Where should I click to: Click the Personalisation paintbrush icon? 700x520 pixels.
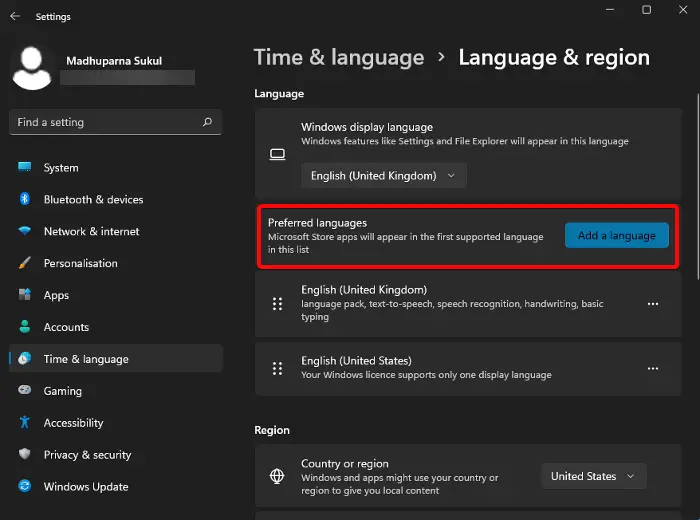pyautogui.click(x=25, y=263)
